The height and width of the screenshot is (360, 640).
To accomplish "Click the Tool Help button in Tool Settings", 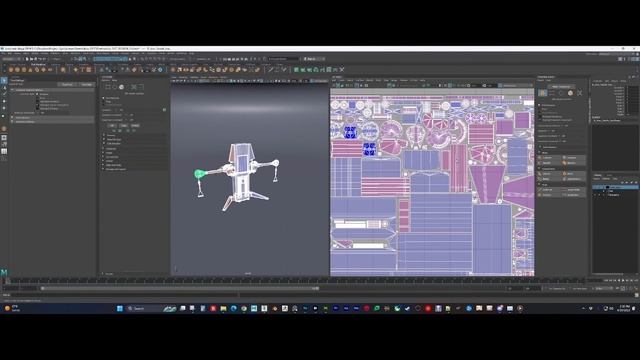I will click(x=87, y=84).
